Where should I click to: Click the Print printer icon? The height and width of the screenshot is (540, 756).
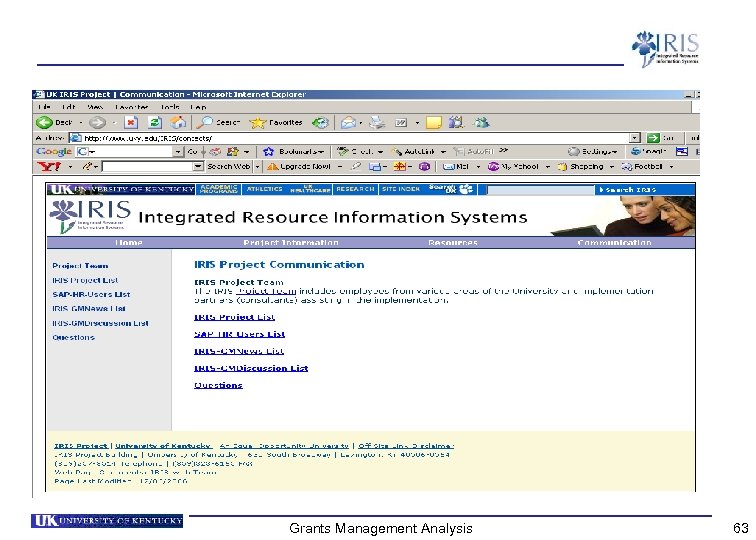coord(377,123)
